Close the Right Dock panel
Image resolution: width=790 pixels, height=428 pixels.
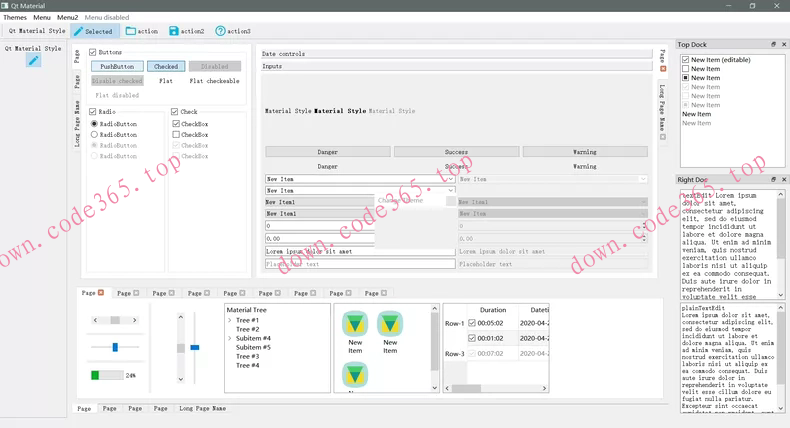[x=784, y=180]
